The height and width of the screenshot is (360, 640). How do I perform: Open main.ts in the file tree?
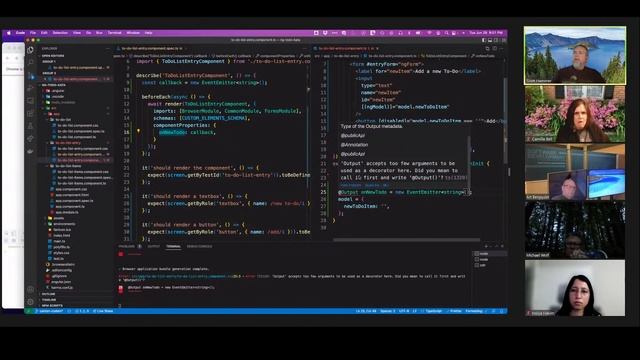point(60,241)
